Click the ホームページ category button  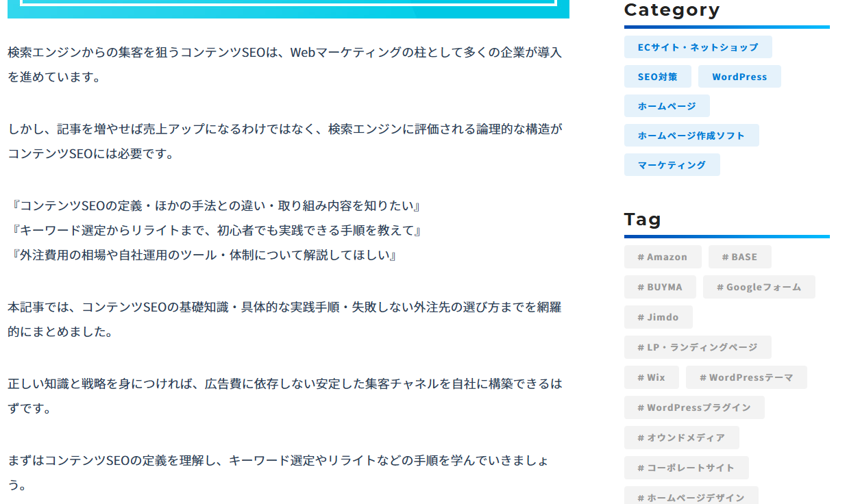pos(666,106)
